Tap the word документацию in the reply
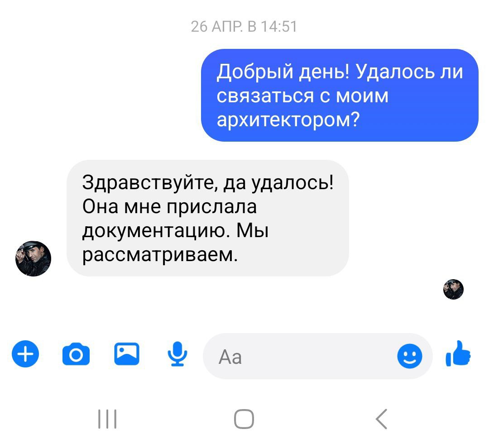 pos(155,231)
